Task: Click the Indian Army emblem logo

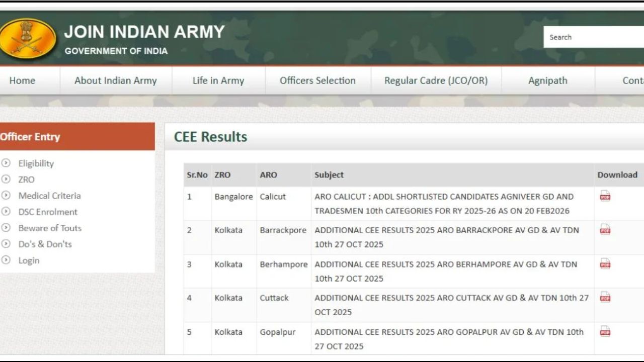Action: [28, 38]
